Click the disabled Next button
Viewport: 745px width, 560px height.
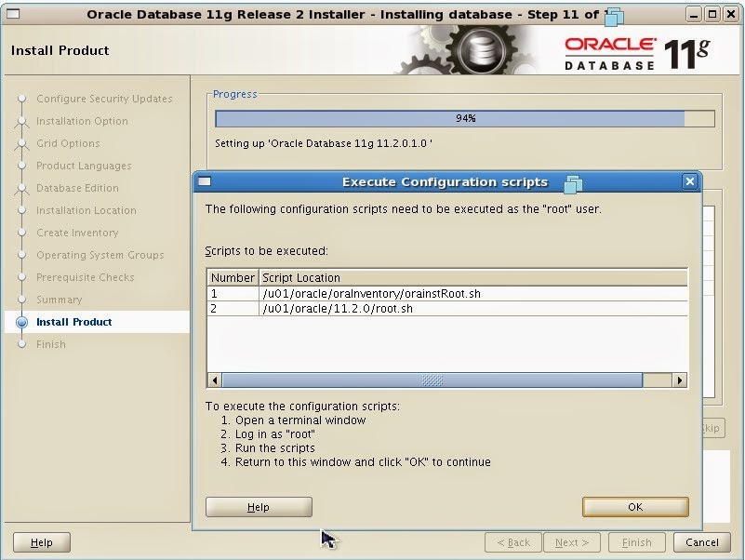572,542
